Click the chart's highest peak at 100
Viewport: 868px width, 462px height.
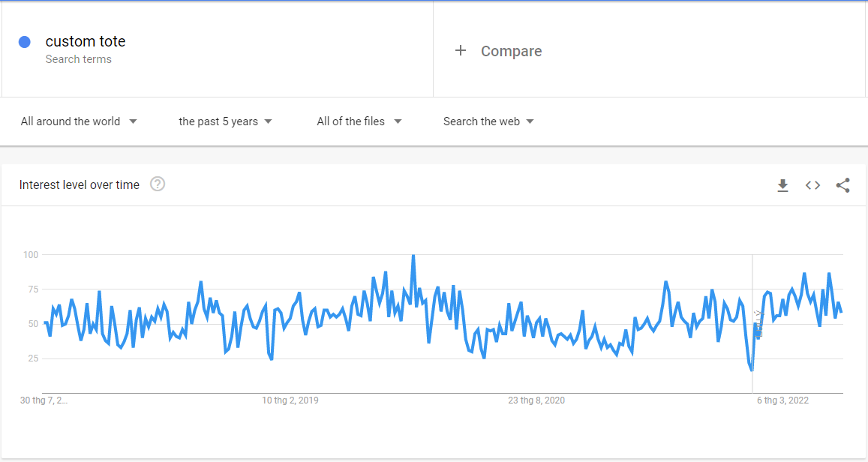[x=413, y=256]
